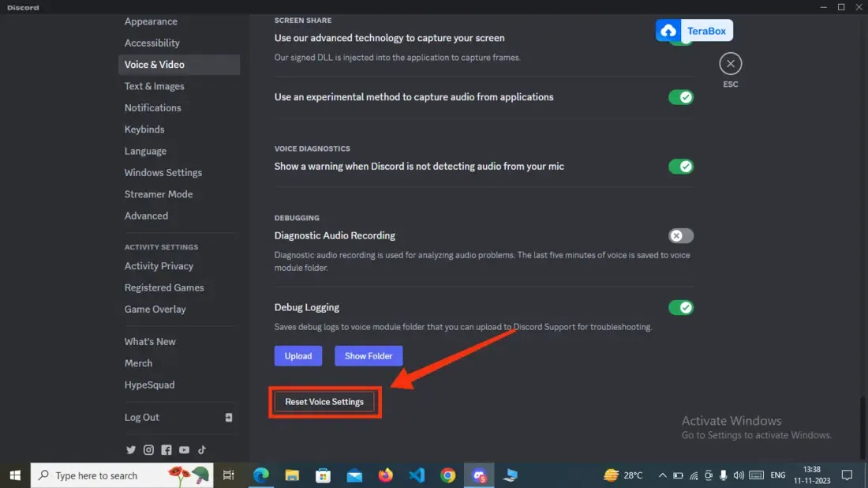Click the ENG language indicator
The height and width of the screenshot is (488, 868).
778,475
